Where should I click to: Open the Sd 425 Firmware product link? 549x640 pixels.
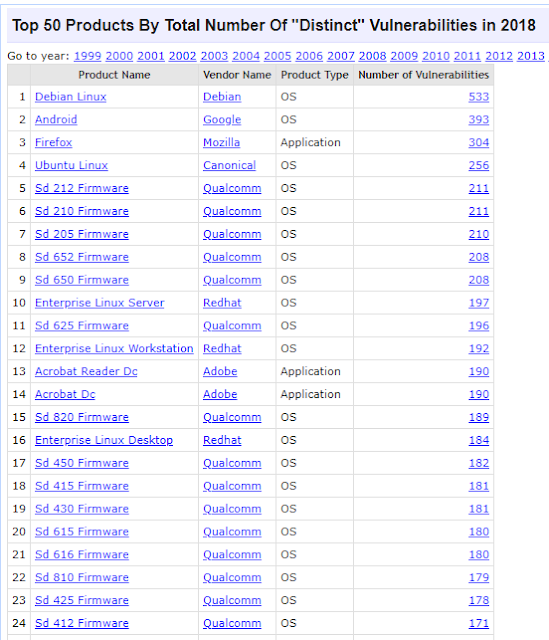pos(82,600)
